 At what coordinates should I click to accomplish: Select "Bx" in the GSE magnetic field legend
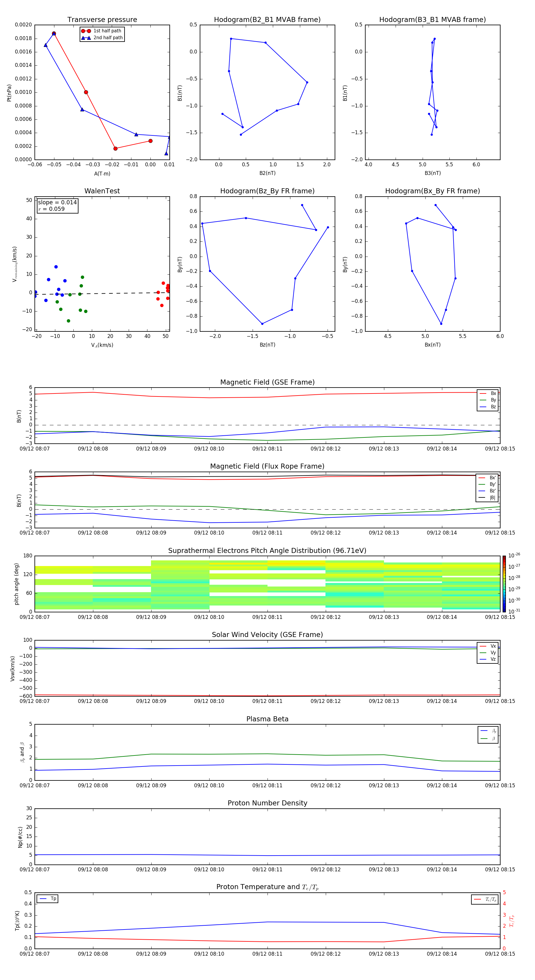tap(488, 393)
